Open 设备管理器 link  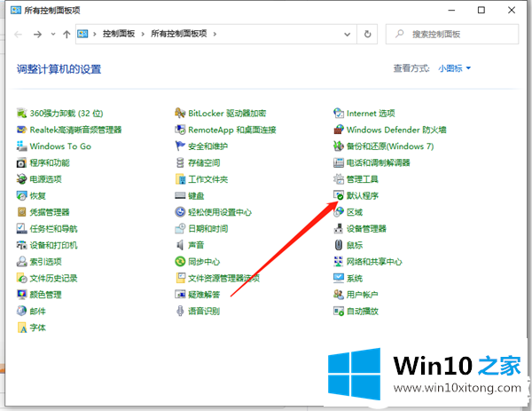click(366, 229)
